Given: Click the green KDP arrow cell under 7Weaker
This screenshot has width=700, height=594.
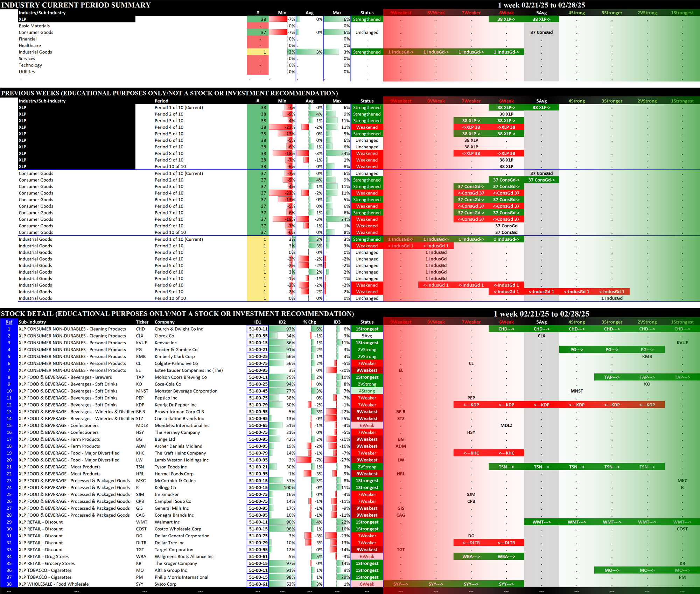Looking at the screenshot, I should pos(471,405).
